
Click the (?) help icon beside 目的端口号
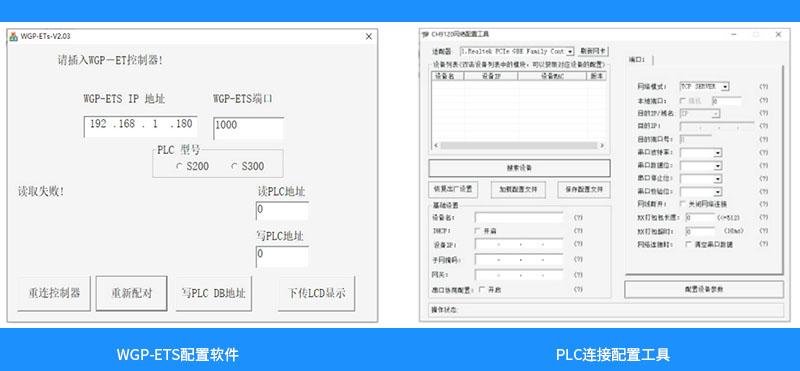(x=763, y=139)
